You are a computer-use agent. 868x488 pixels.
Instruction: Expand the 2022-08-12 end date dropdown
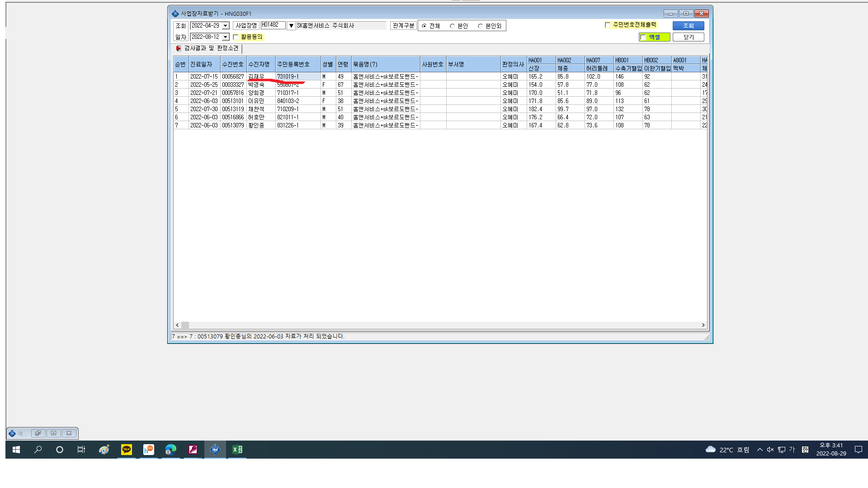(225, 37)
